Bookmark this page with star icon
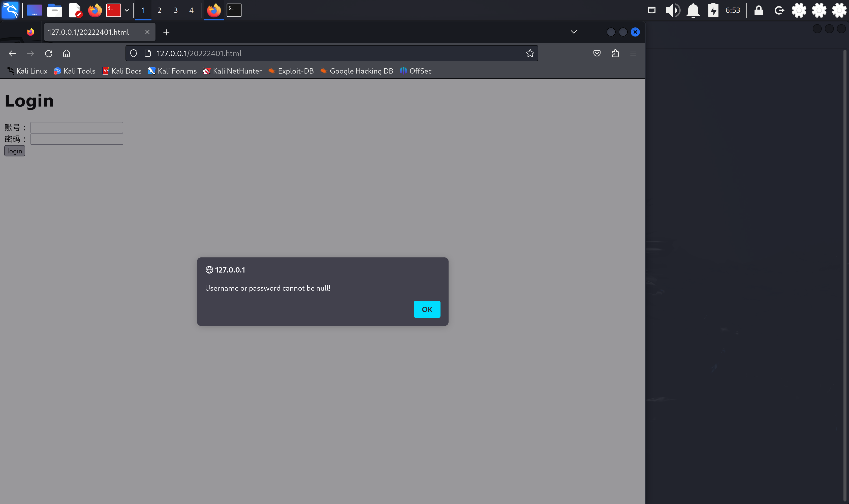The height and width of the screenshot is (504, 849). (530, 53)
